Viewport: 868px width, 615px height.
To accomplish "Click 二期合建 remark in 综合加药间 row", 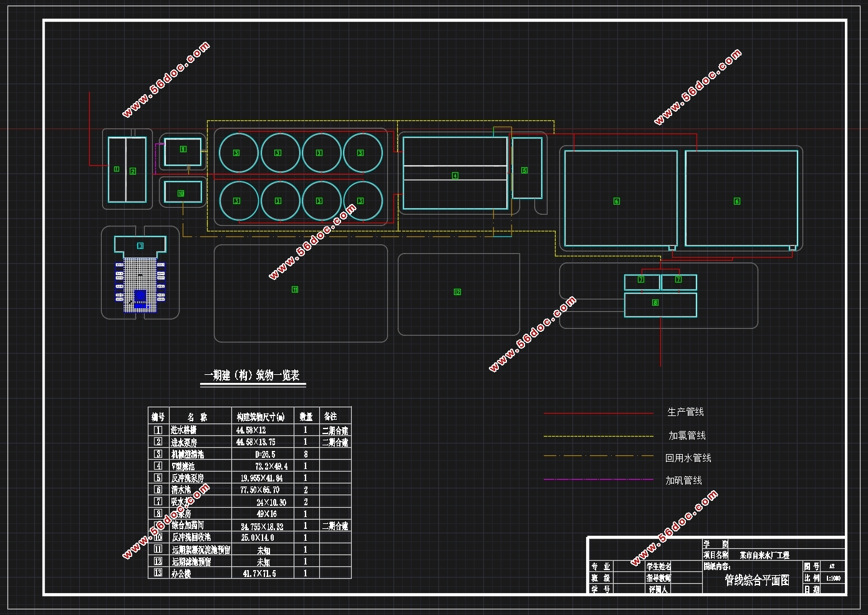I will tap(335, 526).
